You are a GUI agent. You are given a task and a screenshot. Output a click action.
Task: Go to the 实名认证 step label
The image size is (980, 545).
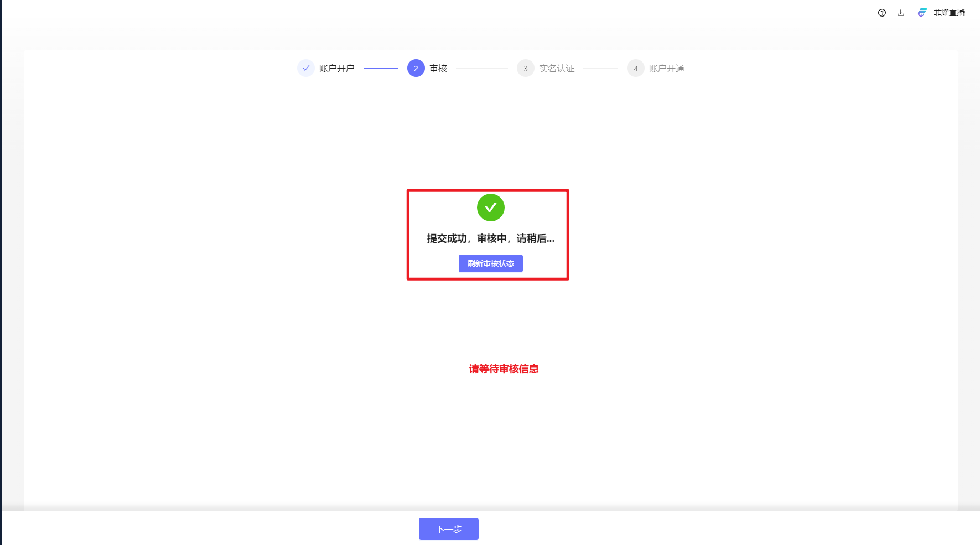[557, 68]
